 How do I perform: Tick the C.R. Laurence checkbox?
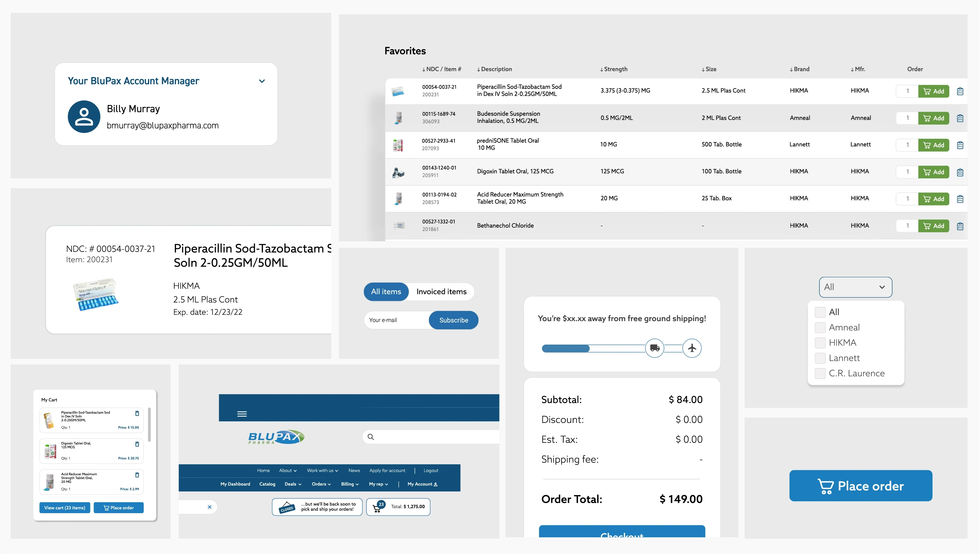[820, 373]
